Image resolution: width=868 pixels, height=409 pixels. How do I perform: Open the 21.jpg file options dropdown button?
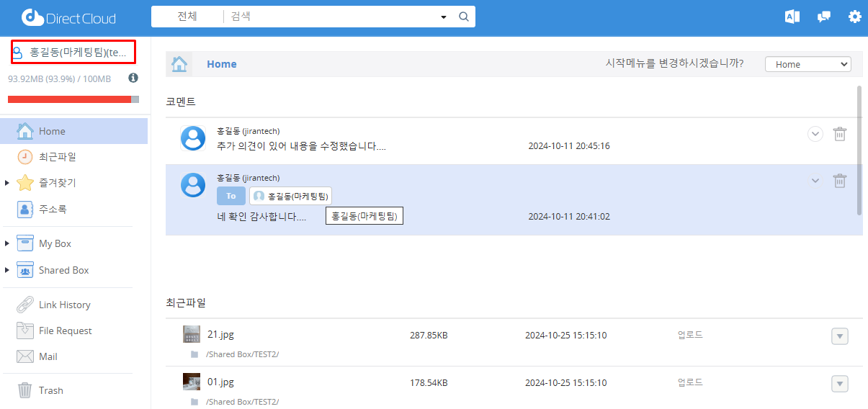(839, 336)
